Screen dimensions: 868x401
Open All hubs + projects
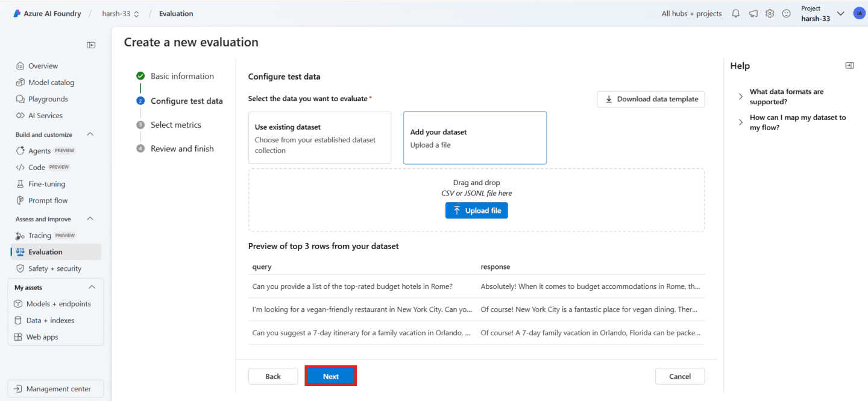(691, 13)
